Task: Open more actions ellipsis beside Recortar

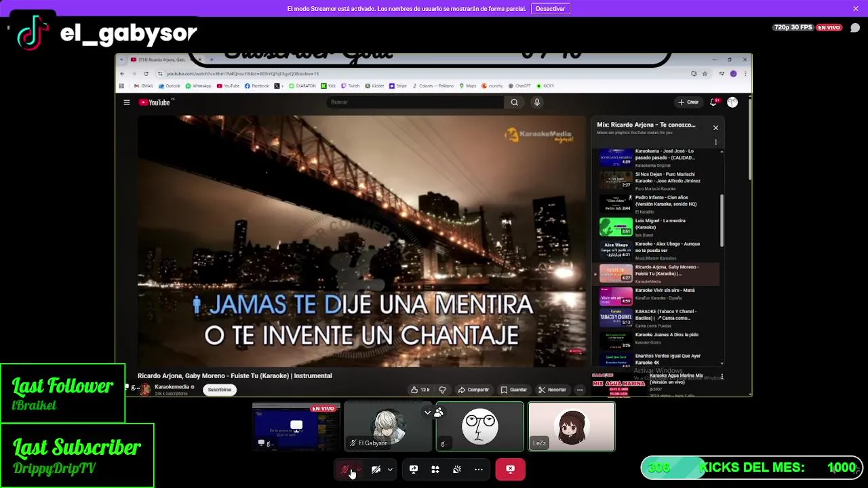Action: pyautogui.click(x=580, y=390)
